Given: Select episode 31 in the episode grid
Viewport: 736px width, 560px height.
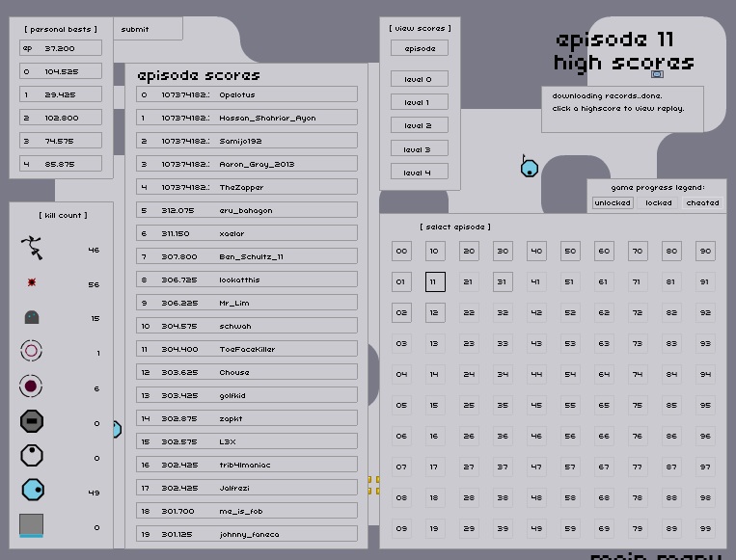Looking at the screenshot, I should [502, 281].
